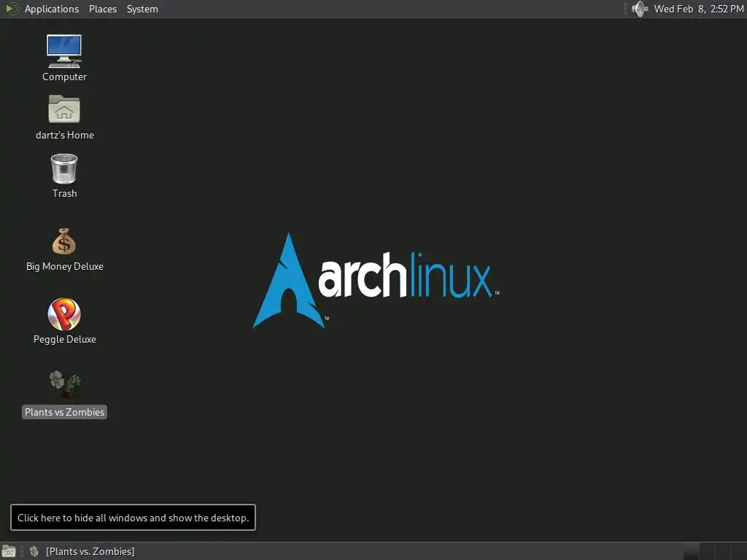The width and height of the screenshot is (747, 560).
Task: Open the System menu
Action: 142,9
